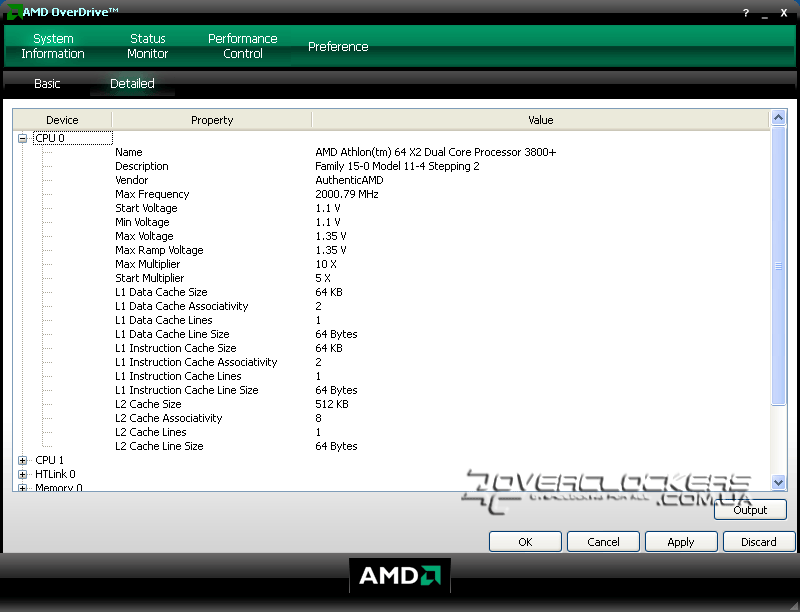Expand the Memory 0 tree node

coord(22,488)
